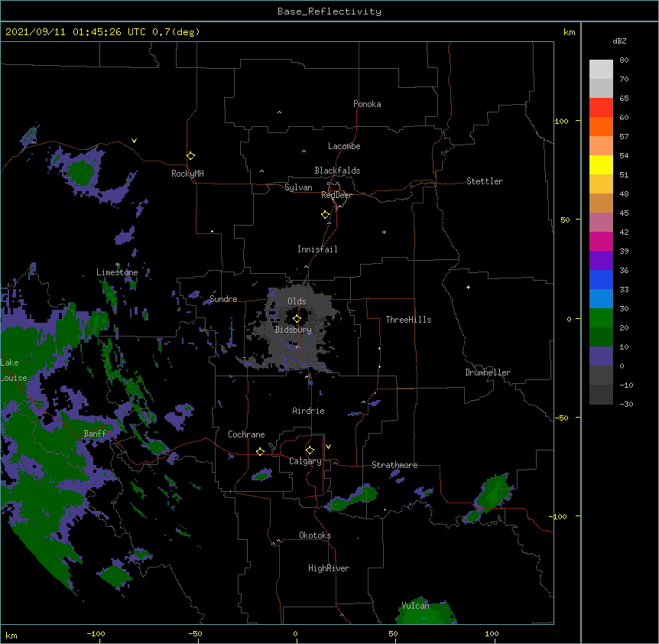Pick the red 60-65 dBZ legend swatch
This screenshot has height=644, width=659.
601,108
